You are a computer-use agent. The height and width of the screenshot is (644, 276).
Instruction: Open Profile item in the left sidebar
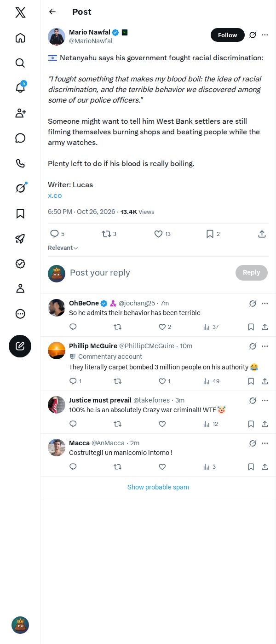click(20, 288)
